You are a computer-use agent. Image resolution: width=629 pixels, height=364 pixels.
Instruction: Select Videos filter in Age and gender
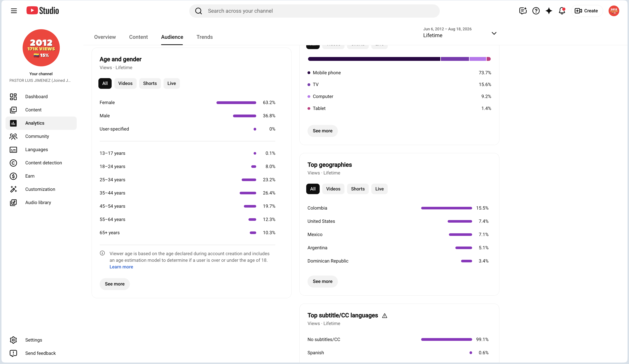125,83
